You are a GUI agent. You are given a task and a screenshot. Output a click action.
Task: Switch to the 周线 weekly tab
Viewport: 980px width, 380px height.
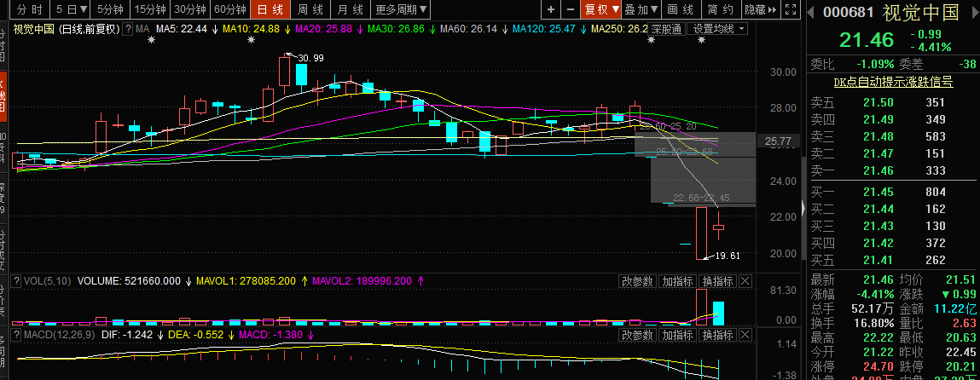[309, 10]
